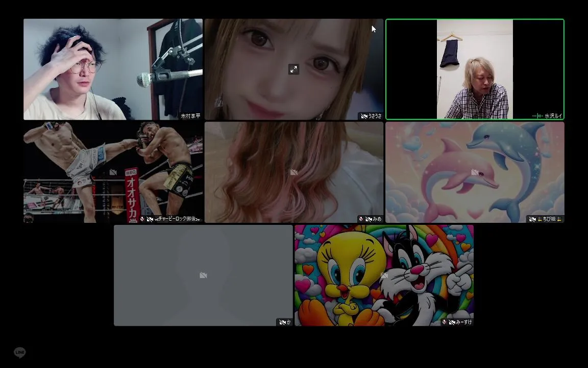The width and height of the screenshot is (588, 368).
Task: Select the 木村享平 name label
Action: pos(190,116)
